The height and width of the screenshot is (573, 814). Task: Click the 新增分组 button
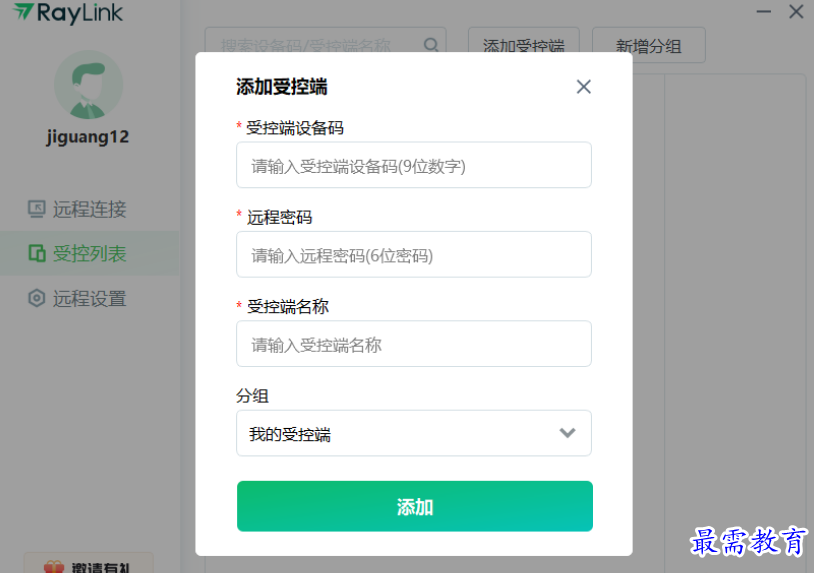[649, 45]
